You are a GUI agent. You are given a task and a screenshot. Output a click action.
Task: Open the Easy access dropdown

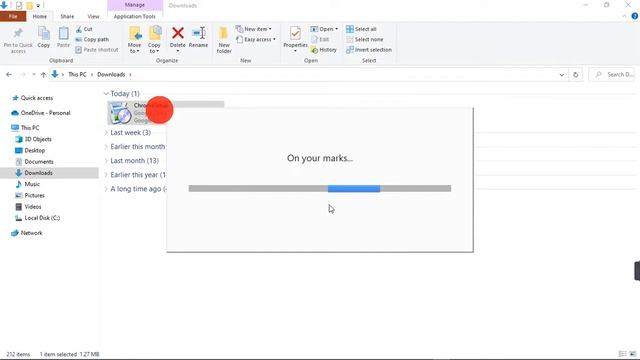256,39
